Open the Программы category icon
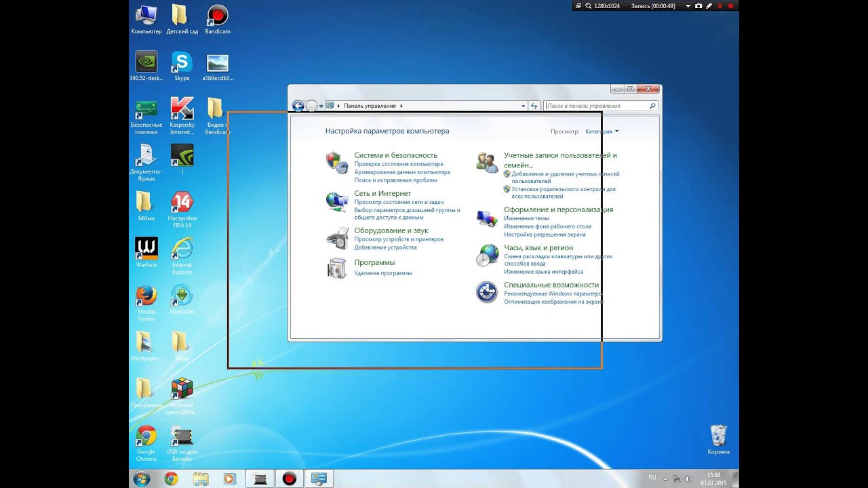The height and width of the screenshot is (488, 868). click(337, 268)
